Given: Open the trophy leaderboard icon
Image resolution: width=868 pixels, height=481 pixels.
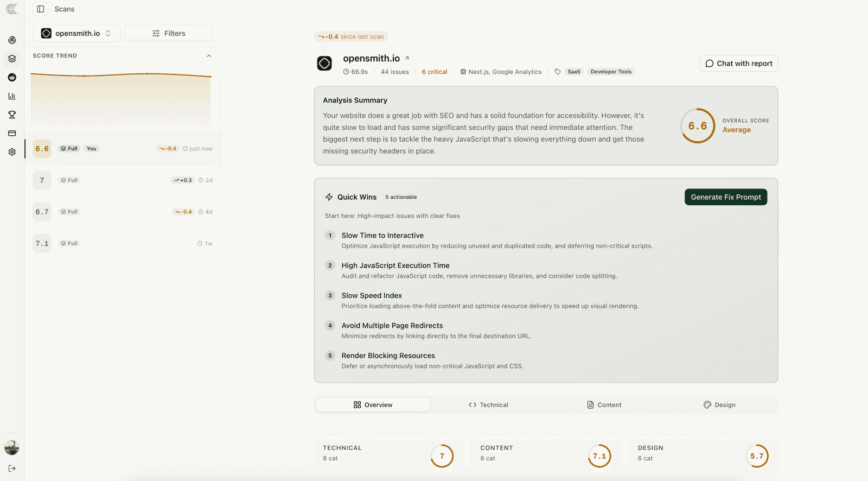Looking at the screenshot, I should 12,115.
